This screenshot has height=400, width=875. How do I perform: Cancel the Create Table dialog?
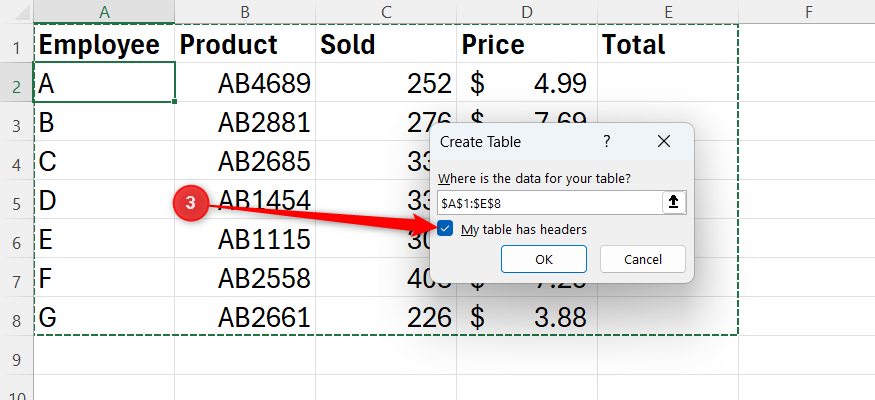[x=642, y=259]
